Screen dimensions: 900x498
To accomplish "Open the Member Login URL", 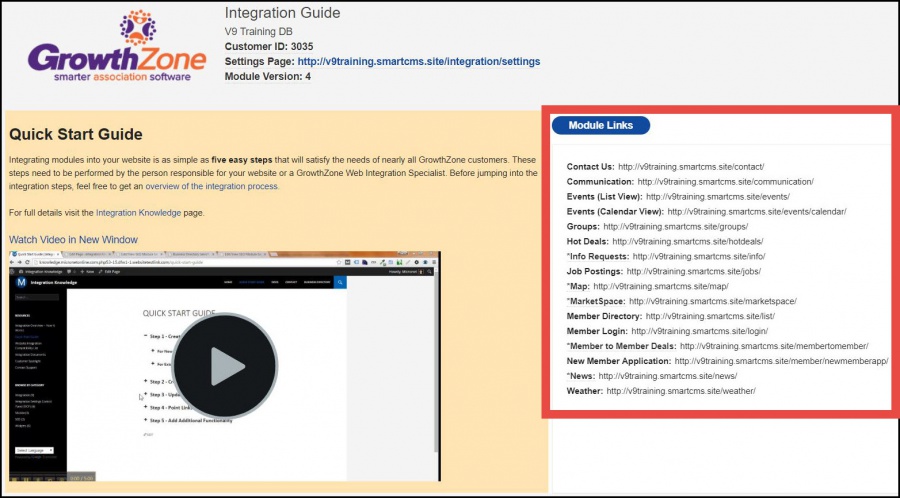I will (700, 331).
